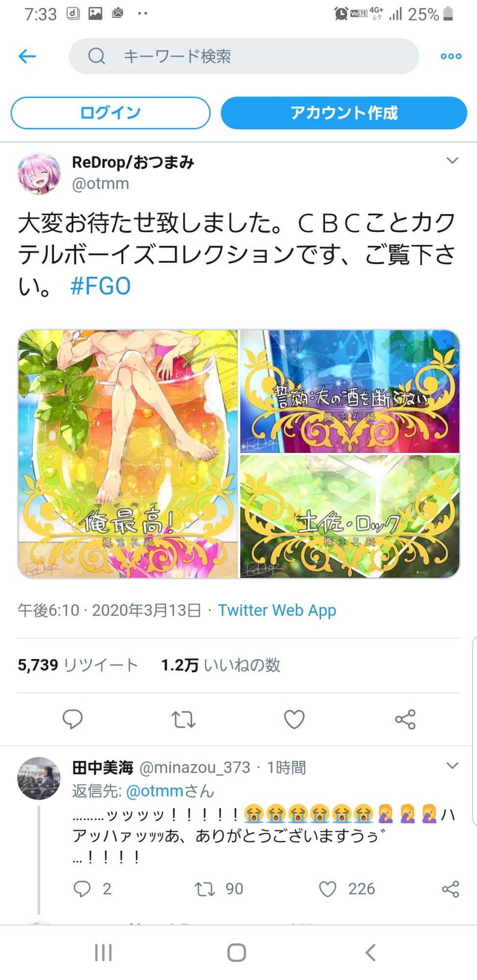Open the Twitter Web App link
This screenshot has height=980, width=477.
pos(277,610)
